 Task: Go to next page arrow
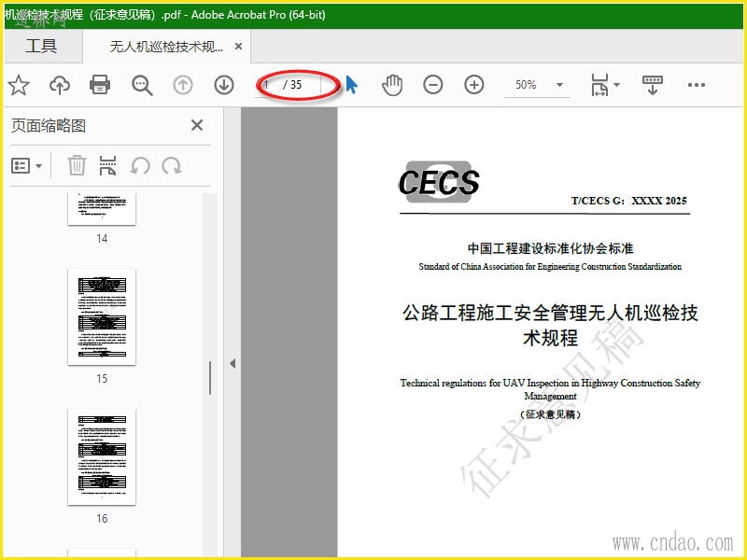224,85
